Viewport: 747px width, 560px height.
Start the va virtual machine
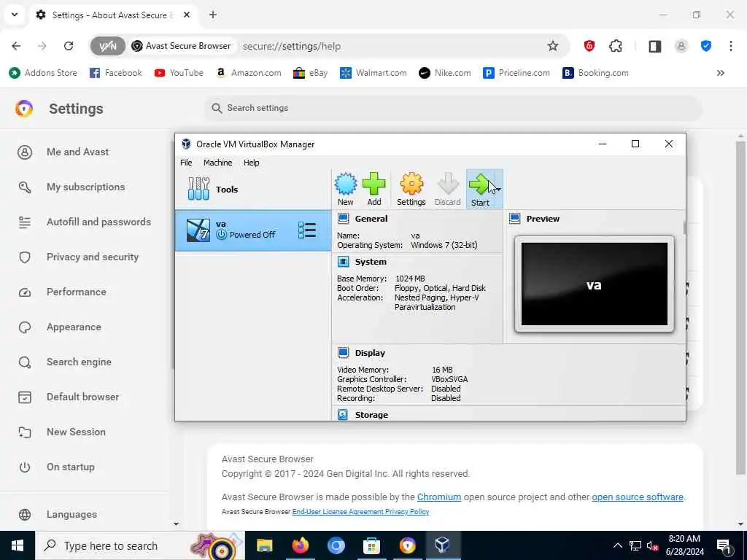480,189
